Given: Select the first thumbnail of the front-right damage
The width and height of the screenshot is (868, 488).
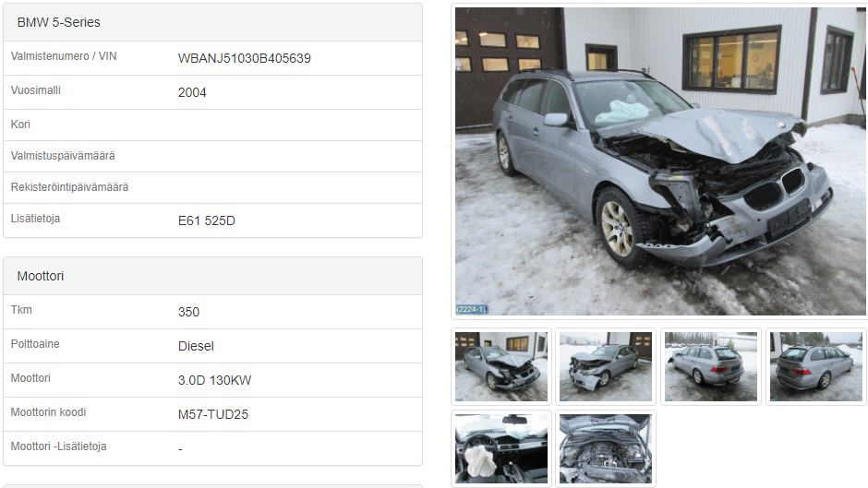Looking at the screenshot, I should point(501,366).
